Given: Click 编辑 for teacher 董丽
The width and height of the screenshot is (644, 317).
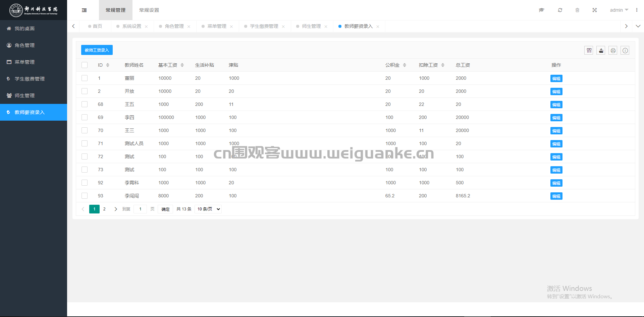Looking at the screenshot, I should (556, 78).
